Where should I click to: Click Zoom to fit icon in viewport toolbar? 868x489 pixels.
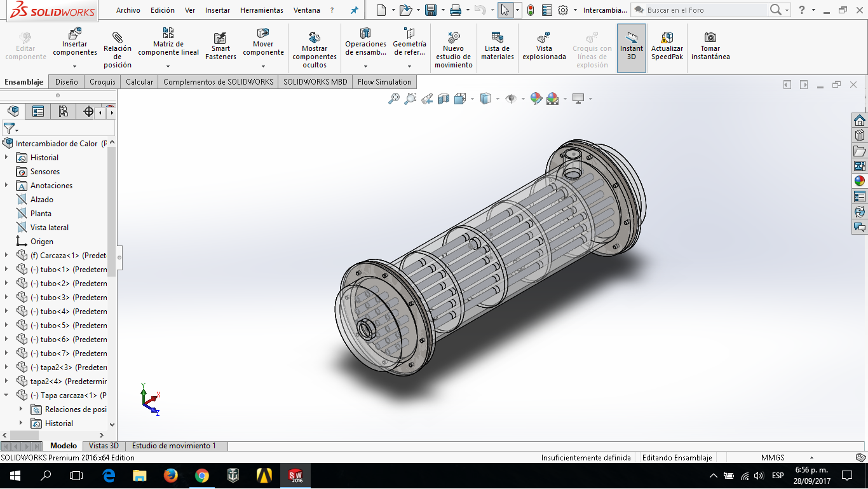click(394, 99)
